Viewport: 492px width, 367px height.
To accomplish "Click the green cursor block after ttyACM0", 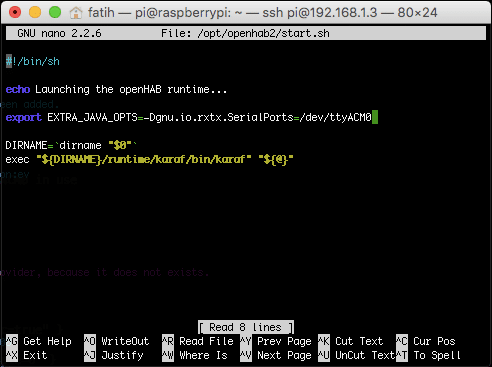I will [x=375, y=117].
